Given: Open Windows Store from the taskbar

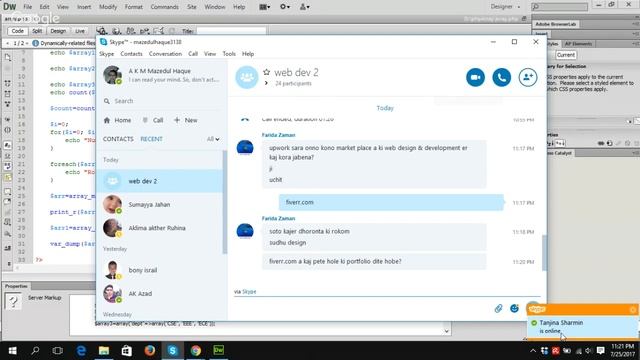Looking at the screenshot, I should tap(127, 351).
